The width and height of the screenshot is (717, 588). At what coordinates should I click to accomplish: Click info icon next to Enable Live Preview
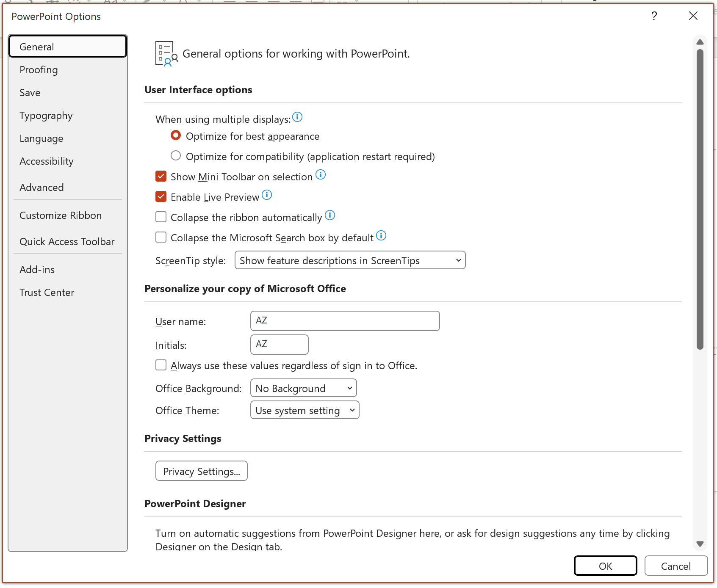coord(267,195)
